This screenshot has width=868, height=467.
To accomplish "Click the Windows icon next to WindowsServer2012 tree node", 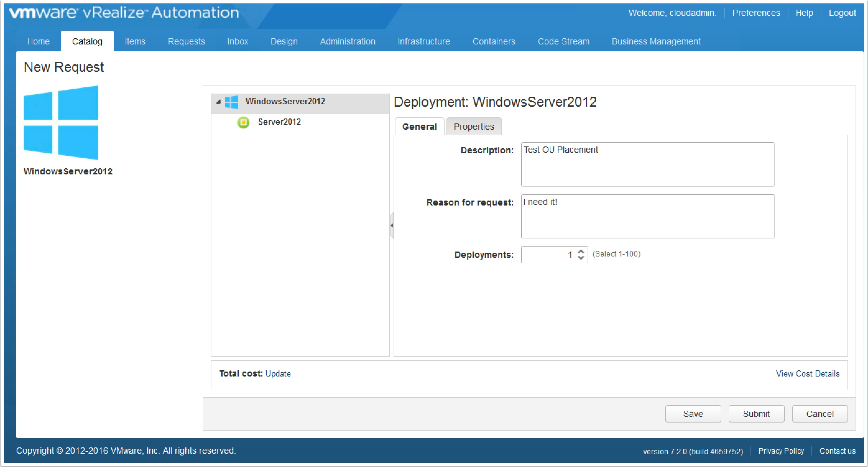I will (x=231, y=102).
